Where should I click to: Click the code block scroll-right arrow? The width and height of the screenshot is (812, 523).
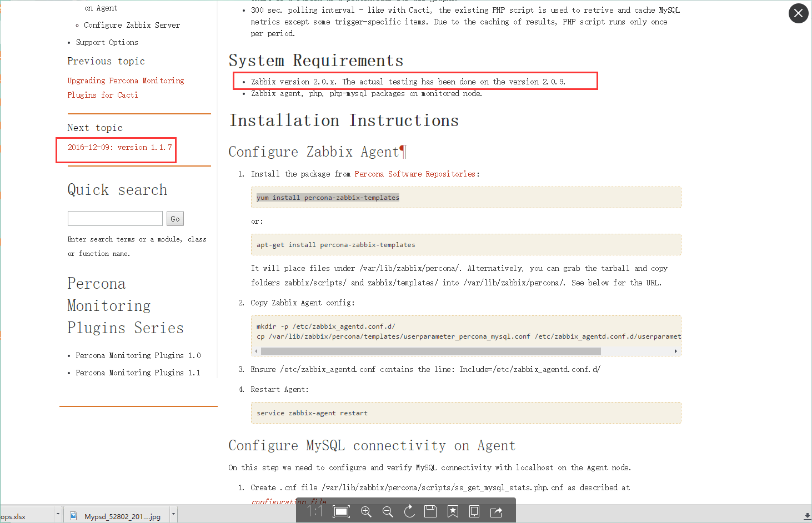pos(675,351)
